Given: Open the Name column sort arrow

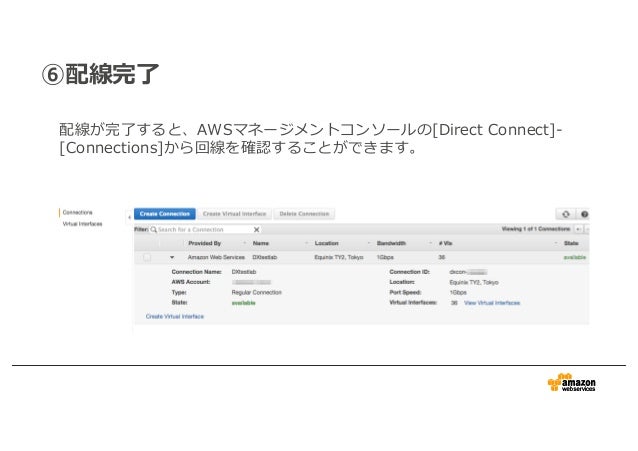Looking at the screenshot, I should (306, 243).
